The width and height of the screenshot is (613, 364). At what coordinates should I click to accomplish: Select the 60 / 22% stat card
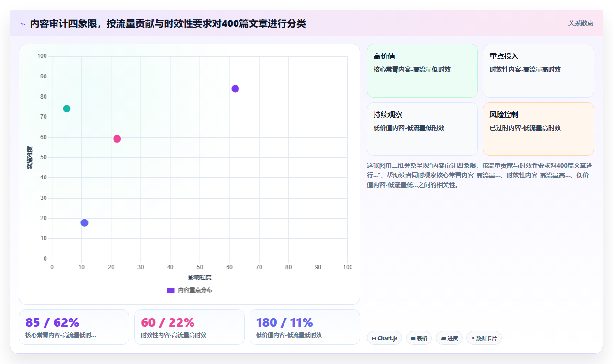tap(189, 327)
